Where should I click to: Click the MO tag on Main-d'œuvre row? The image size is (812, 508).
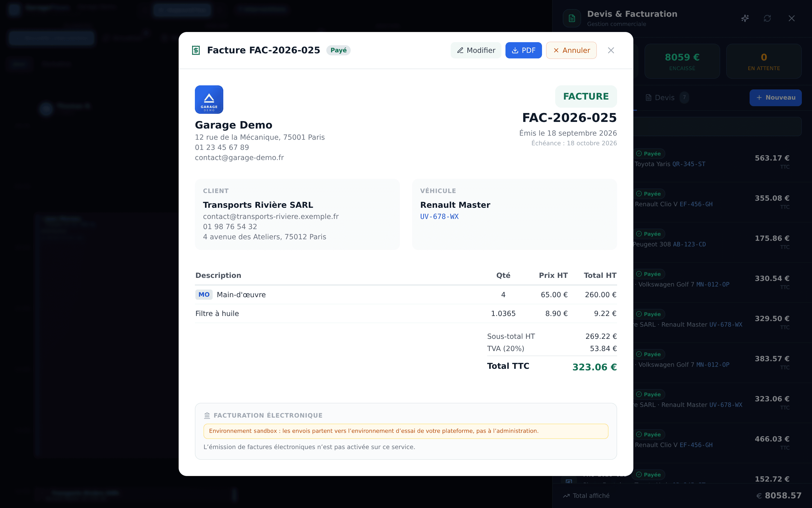204,295
